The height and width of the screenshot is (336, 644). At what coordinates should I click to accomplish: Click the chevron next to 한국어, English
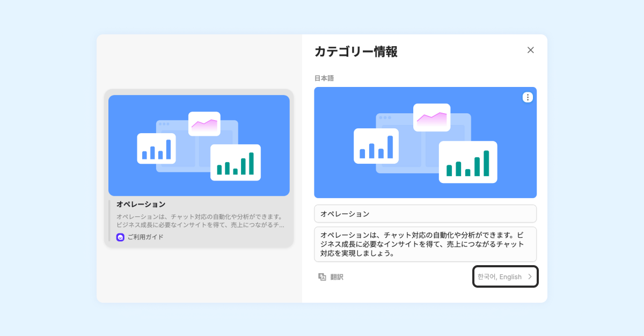click(x=530, y=277)
